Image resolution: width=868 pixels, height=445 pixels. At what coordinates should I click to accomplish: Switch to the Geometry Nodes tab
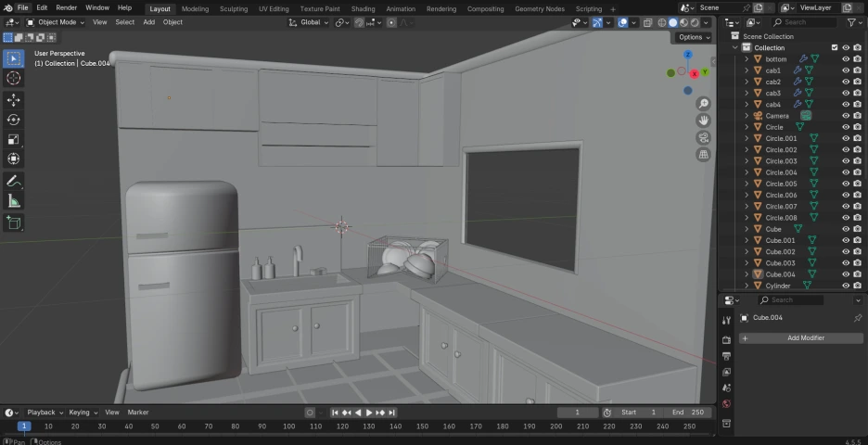click(540, 9)
